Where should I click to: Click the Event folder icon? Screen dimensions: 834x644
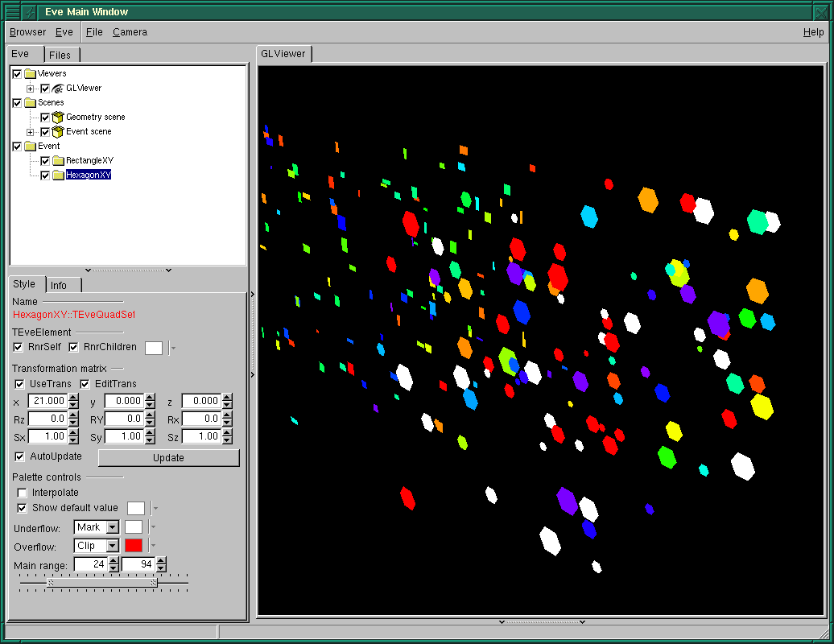tap(31, 147)
